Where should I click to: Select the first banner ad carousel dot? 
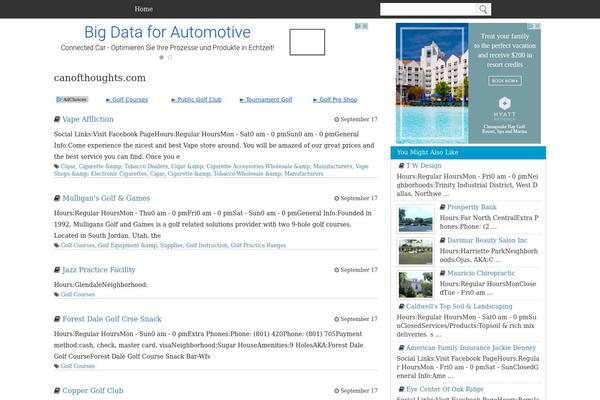[161, 57]
